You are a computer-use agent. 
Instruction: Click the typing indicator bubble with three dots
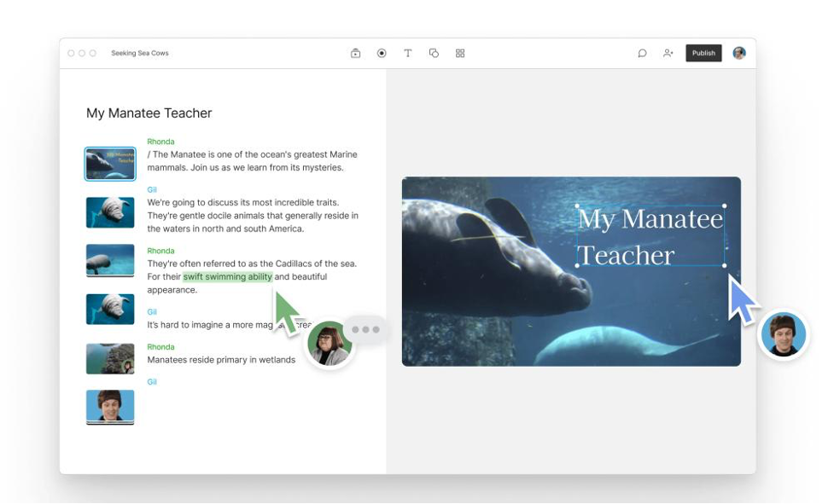tap(366, 329)
